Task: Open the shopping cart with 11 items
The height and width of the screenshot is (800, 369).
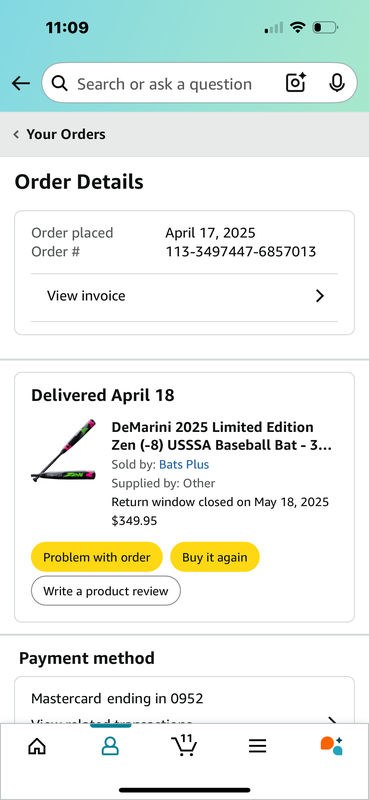Action: pos(184,745)
